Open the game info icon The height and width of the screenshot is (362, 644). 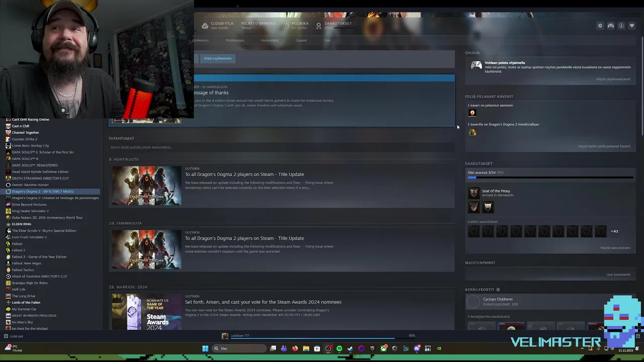tap(621, 26)
